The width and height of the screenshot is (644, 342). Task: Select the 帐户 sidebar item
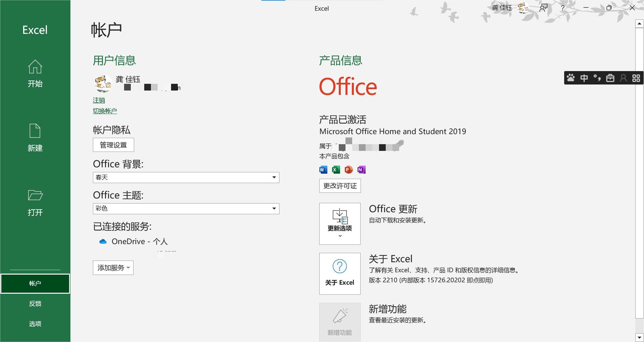pyautogui.click(x=35, y=284)
